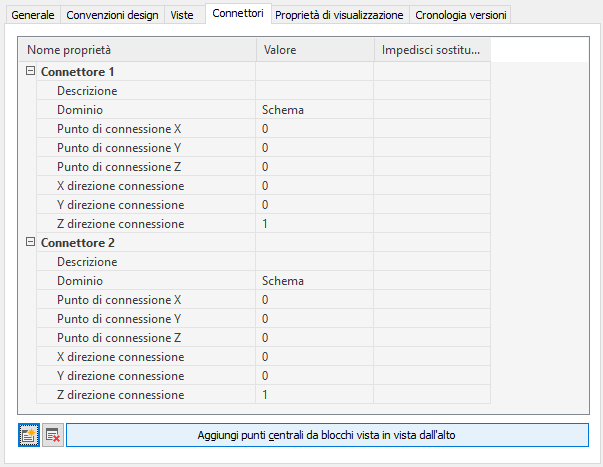
Task: Select Connettore 2 Y direzione connessione row label
Action: [x=120, y=376]
